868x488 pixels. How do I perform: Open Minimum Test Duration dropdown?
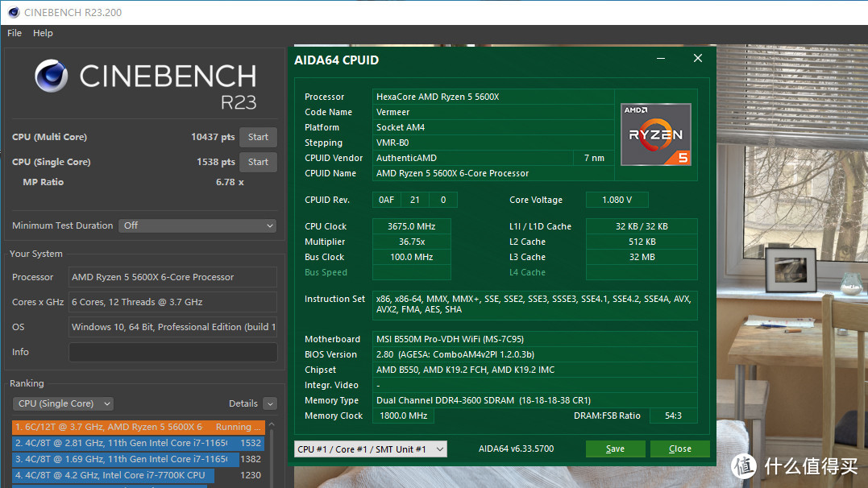coord(197,225)
